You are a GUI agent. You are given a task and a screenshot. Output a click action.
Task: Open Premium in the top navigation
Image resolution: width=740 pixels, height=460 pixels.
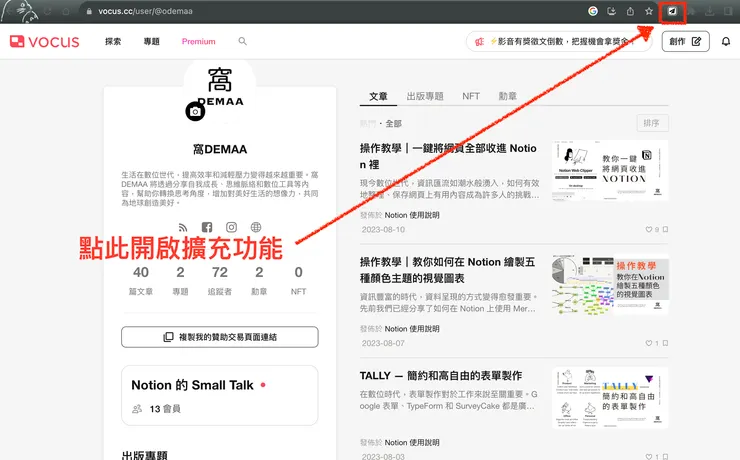pos(199,42)
